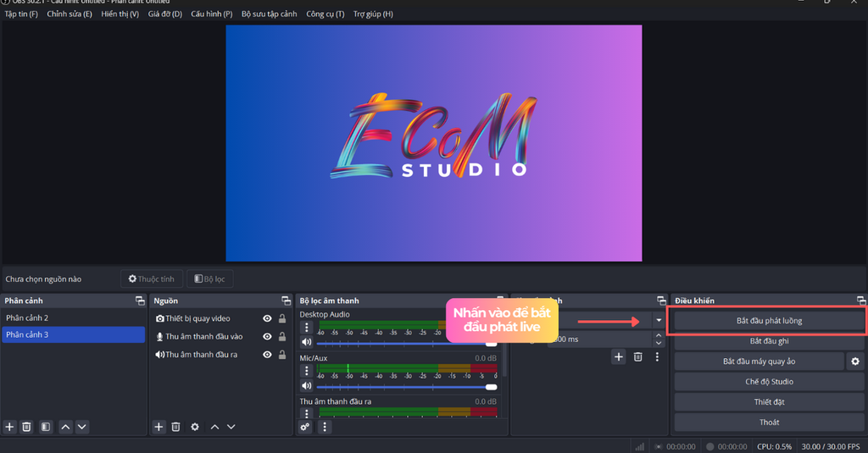The height and width of the screenshot is (453, 868).
Task: Click Thoát to exit OBS
Action: click(x=769, y=423)
